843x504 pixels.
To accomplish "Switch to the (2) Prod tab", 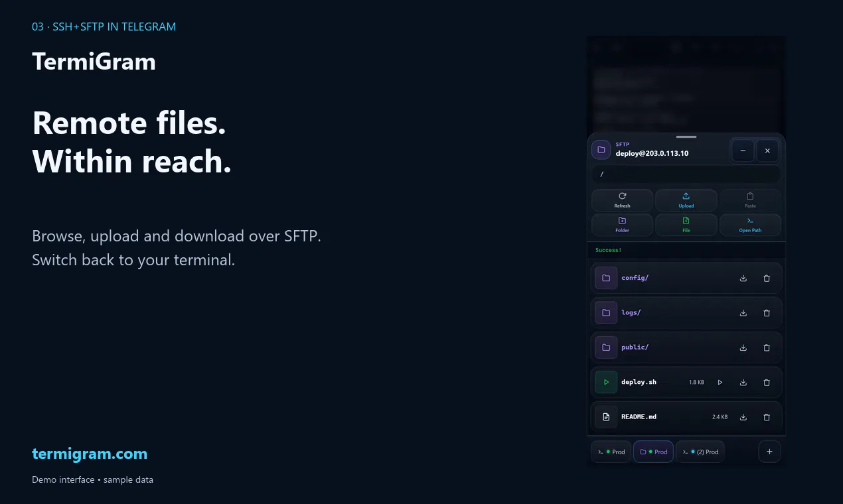I will [x=701, y=452].
